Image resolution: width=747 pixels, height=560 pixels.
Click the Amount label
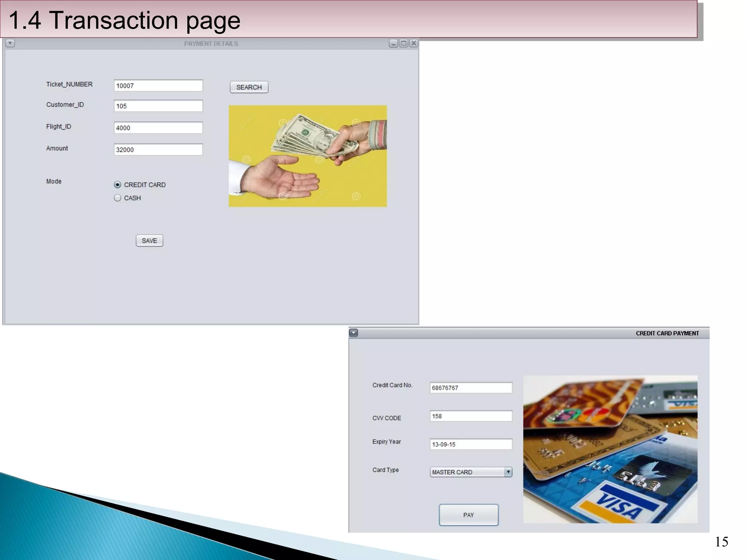click(x=57, y=148)
